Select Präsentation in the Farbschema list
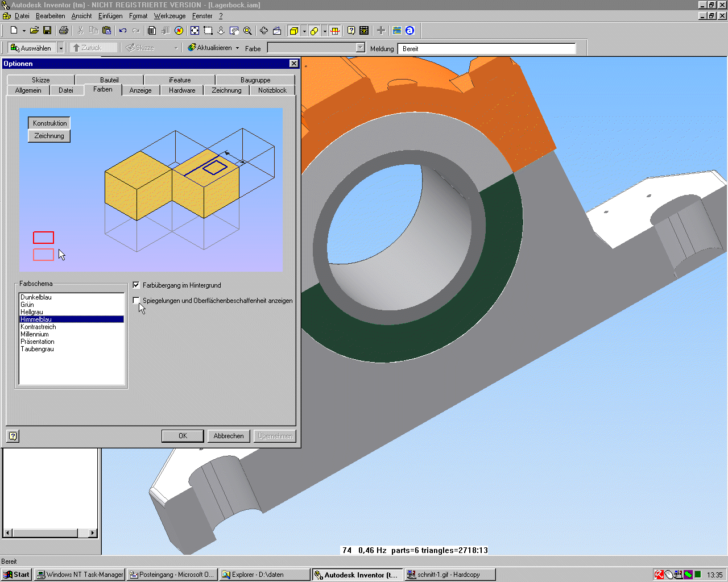The height and width of the screenshot is (582, 728). tap(38, 342)
